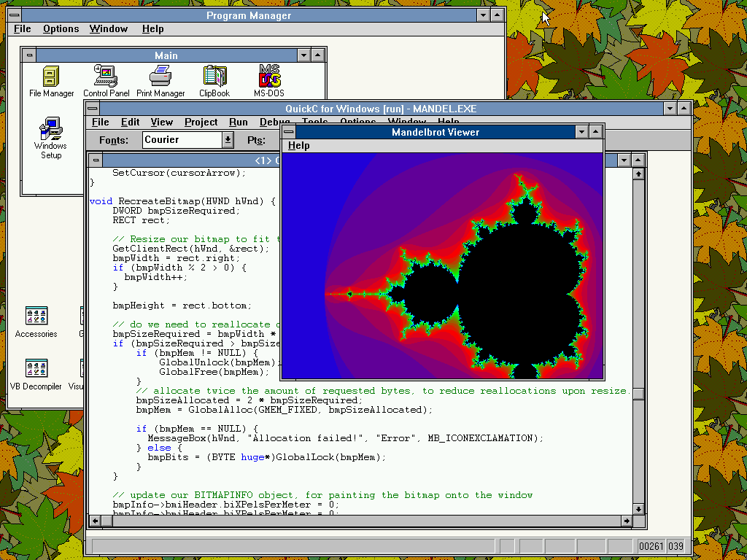This screenshot has width=747, height=560.
Task: Click the 039 column indicator in status bar
Action: (676, 545)
